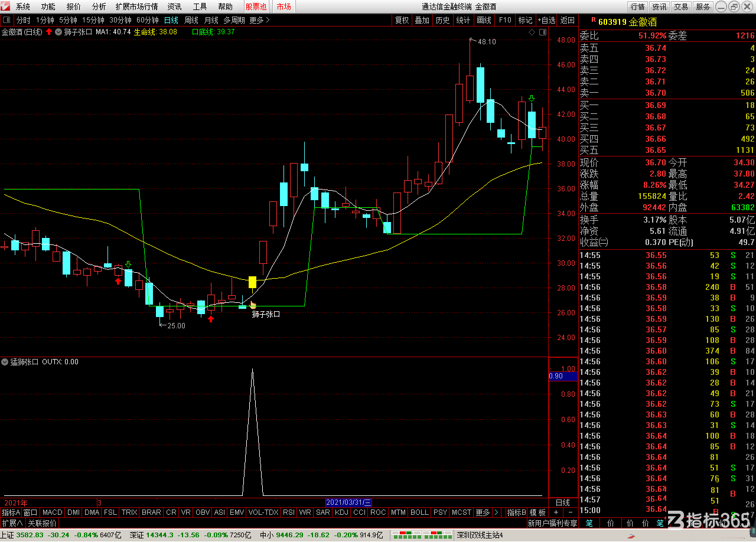
Task: Open the 服务 section button
Action: click(703, 7)
